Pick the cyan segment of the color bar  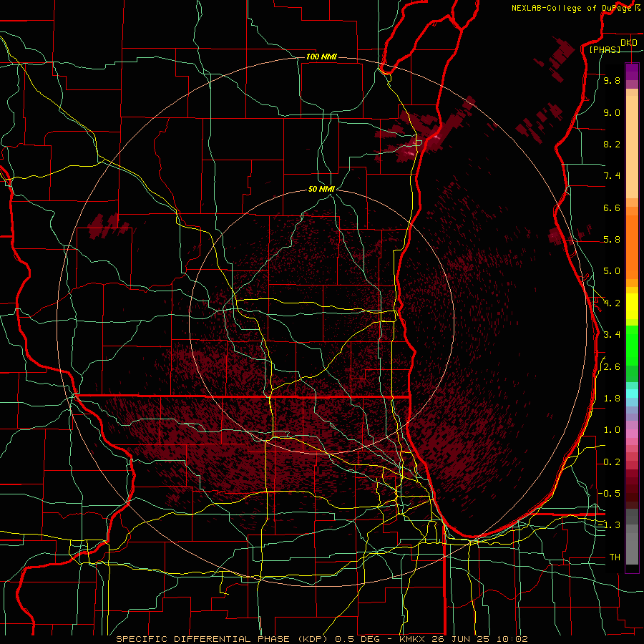(632, 394)
